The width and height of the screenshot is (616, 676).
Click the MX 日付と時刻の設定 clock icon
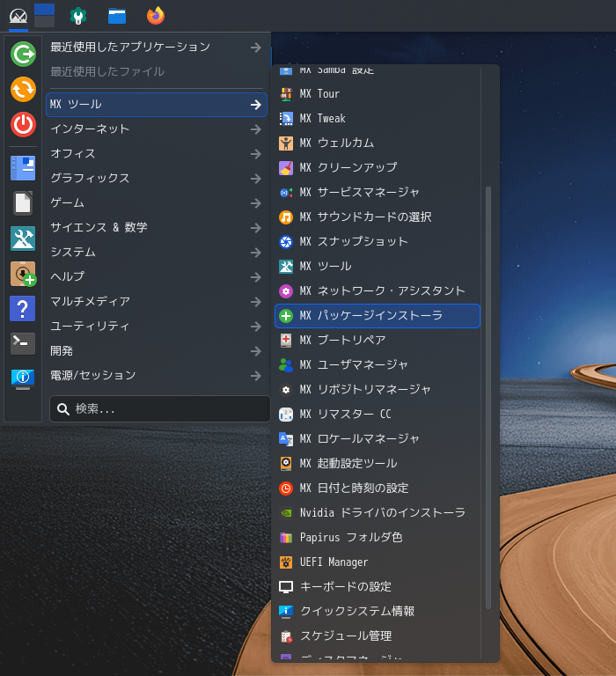286,489
